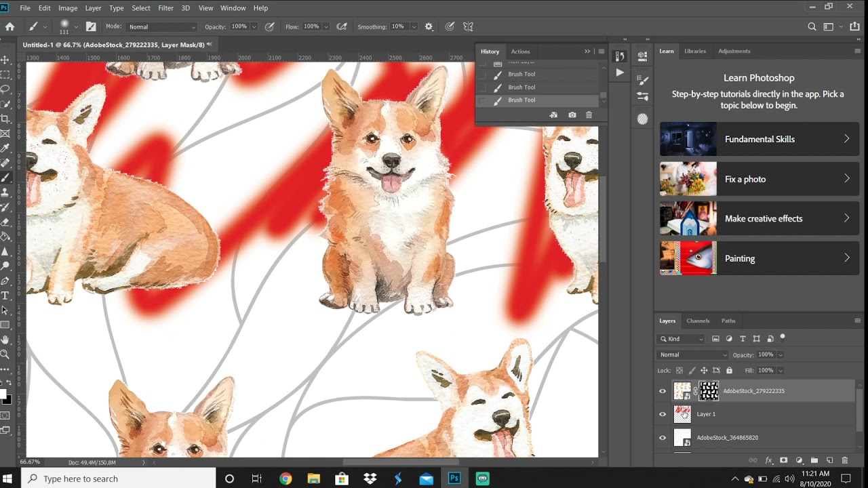The width and height of the screenshot is (868, 488).
Task: Open smoothing options gear icon
Action: click(x=429, y=26)
